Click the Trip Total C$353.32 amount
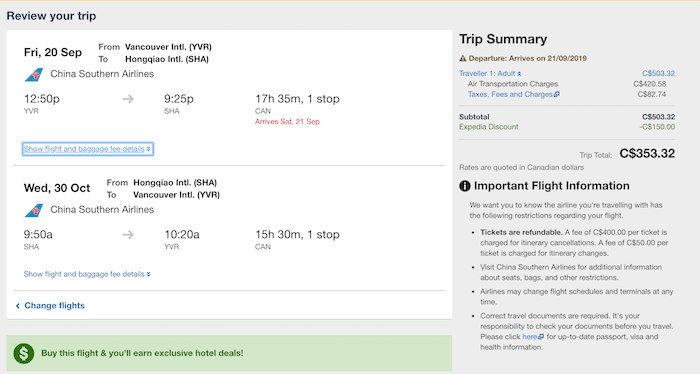The width and height of the screenshot is (700, 374). (647, 154)
